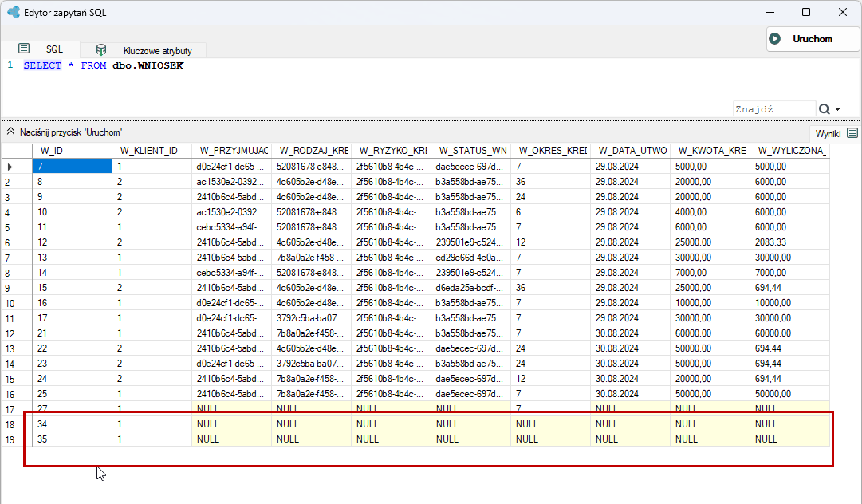
Task: Click the SQL tab document icon
Action: [x=24, y=49]
